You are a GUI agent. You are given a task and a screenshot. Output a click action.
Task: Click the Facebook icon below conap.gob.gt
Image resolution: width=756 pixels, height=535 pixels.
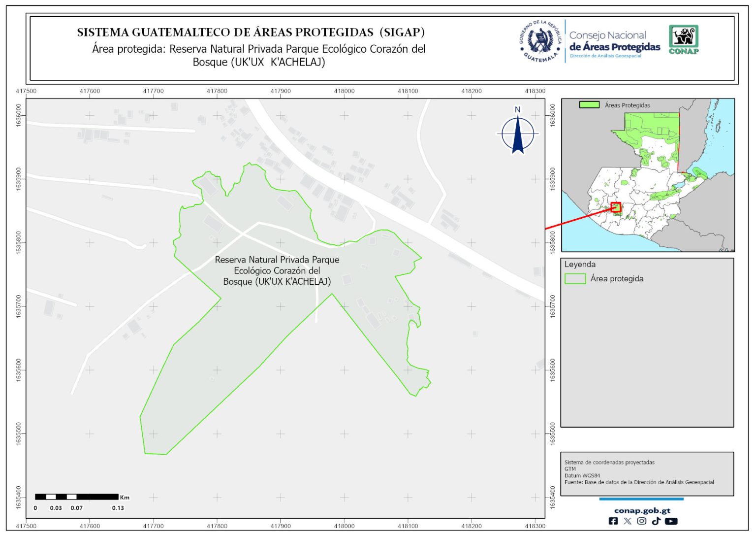(x=613, y=521)
